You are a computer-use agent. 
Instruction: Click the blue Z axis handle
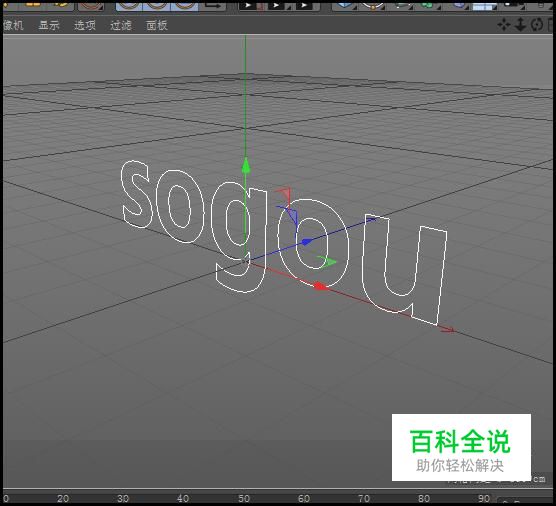(306, 242)
